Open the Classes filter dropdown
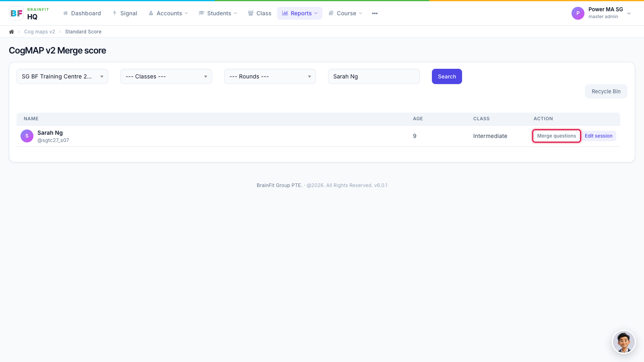The image size is (644, 362). click(x=166, y=76)
